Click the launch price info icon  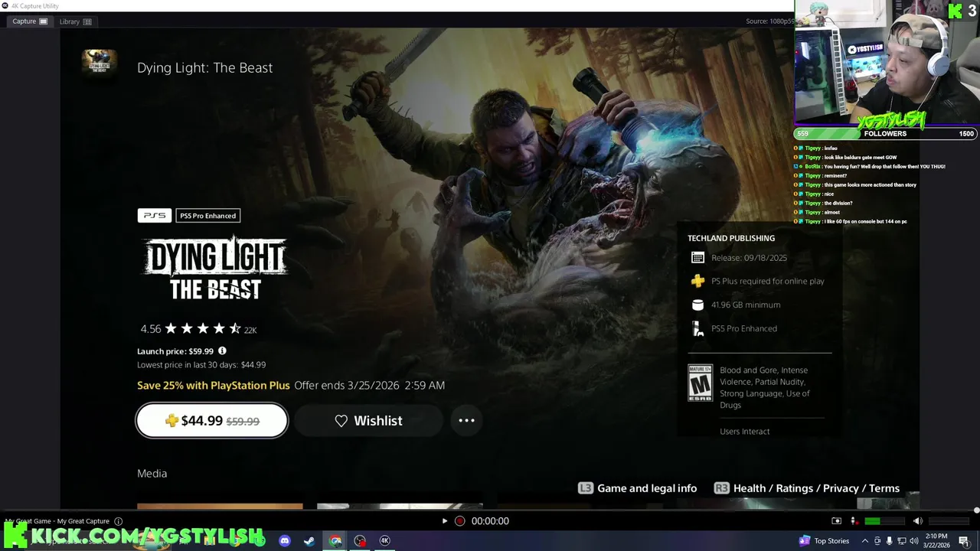coord(222,351)
